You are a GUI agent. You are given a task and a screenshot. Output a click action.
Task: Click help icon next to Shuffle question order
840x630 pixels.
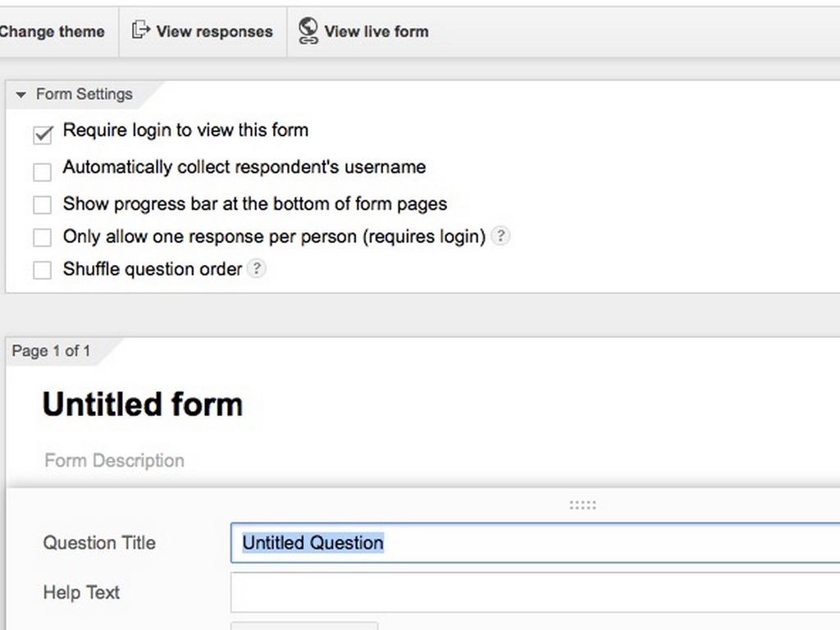[x=257, y=269]
